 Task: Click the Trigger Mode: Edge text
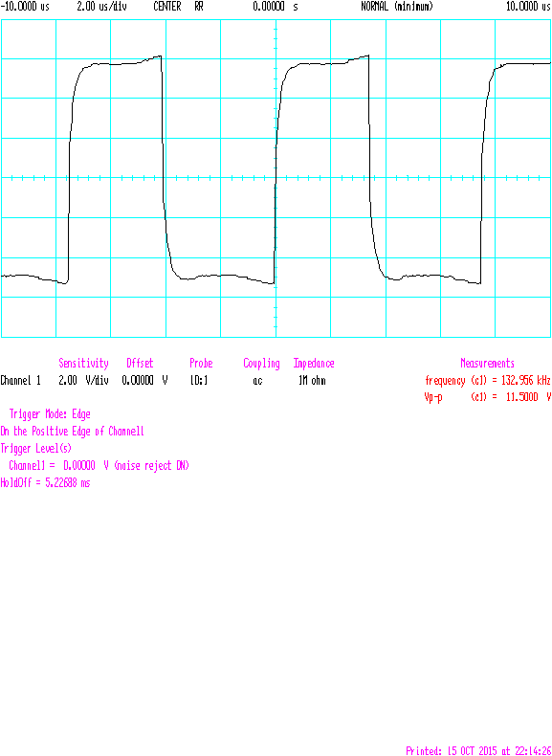point(50,414)
